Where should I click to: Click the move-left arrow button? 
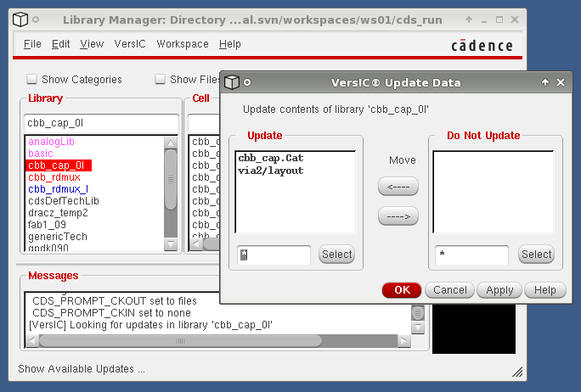point(398,185)
